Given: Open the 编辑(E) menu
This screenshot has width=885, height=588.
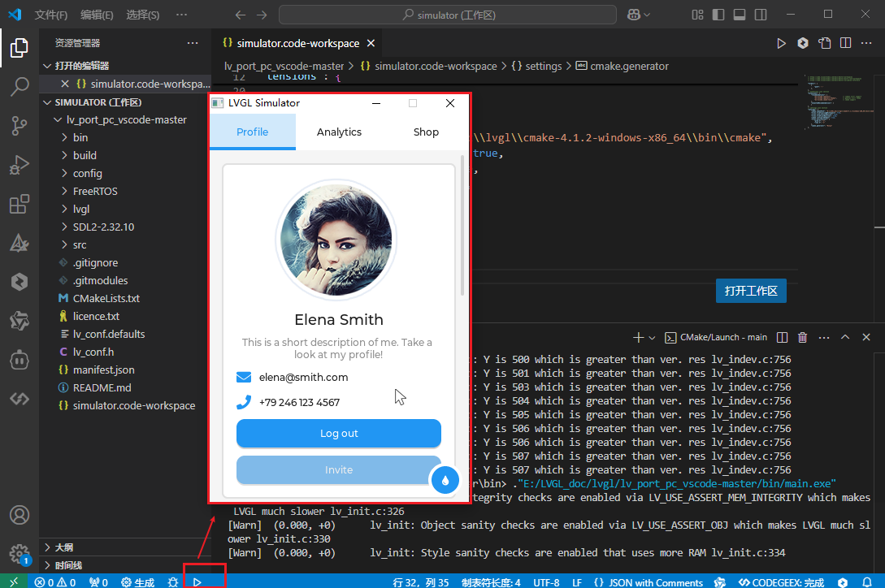Looking at the screenshot, I should [97, 15].
